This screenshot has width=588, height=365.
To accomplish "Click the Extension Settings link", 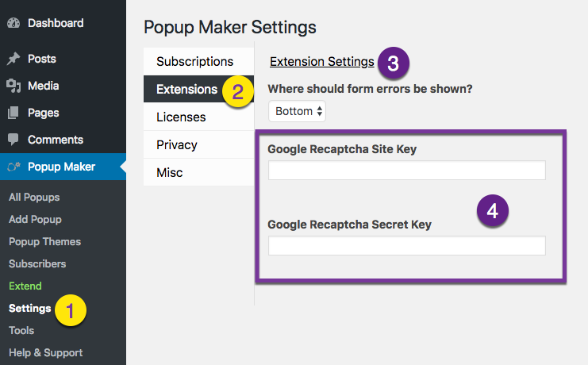I will tap(321, 62).
